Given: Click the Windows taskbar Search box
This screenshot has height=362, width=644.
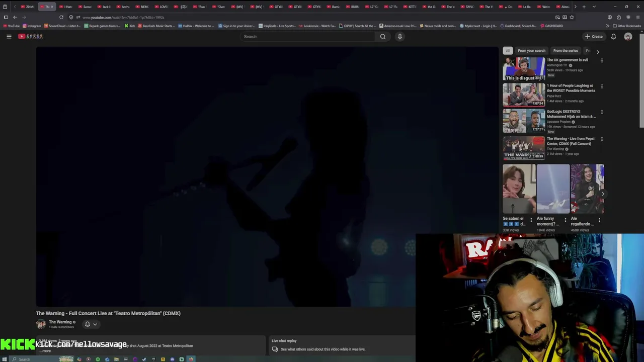Looking at the screenshot, I should point(41,359).
